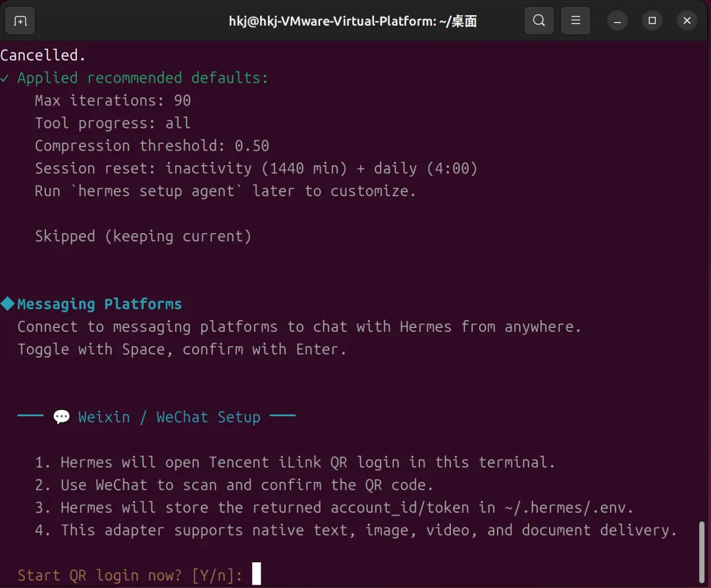Click the blue diamond beside Messaging Platforms

coord(7,304)
